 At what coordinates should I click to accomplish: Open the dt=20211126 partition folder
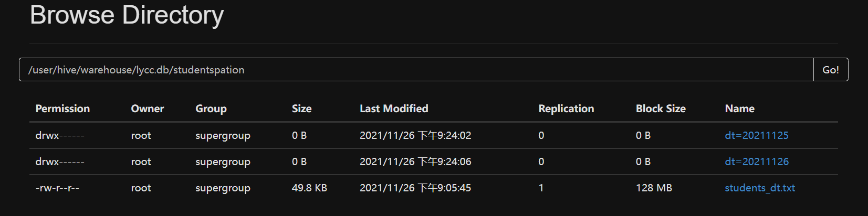pos(756,161)
